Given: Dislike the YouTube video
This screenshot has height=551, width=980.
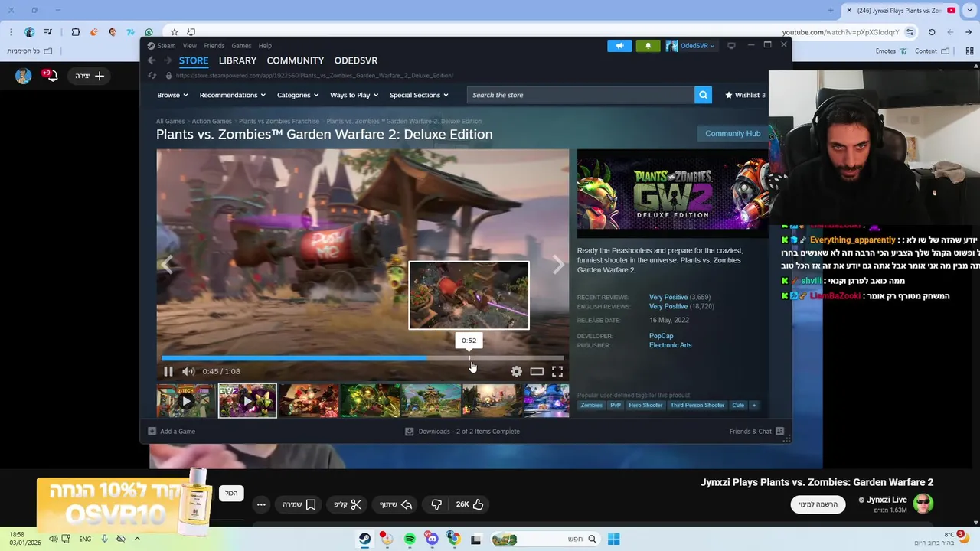Looking at the screenshot, I should coord(436,504).
